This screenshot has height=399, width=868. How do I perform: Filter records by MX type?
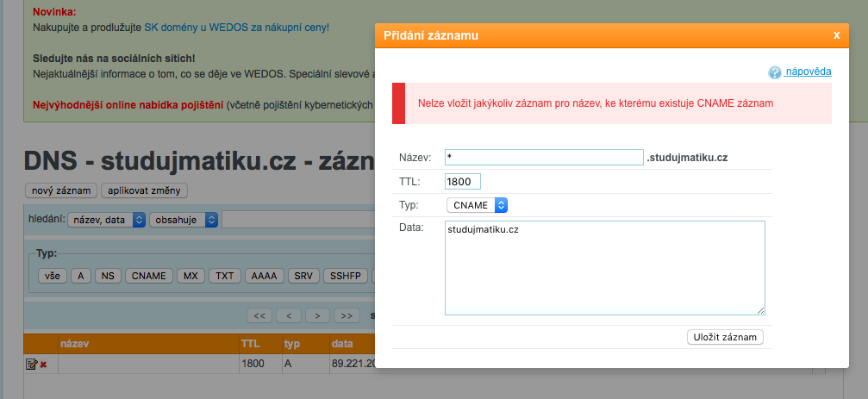coord(190,276)
